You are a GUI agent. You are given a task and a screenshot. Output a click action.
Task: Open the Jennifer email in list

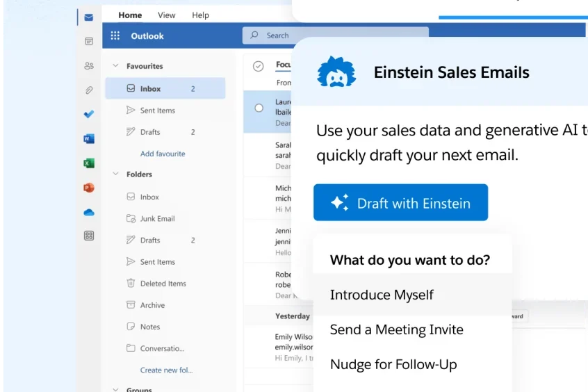pyautogui.click(x=268, y=241)
